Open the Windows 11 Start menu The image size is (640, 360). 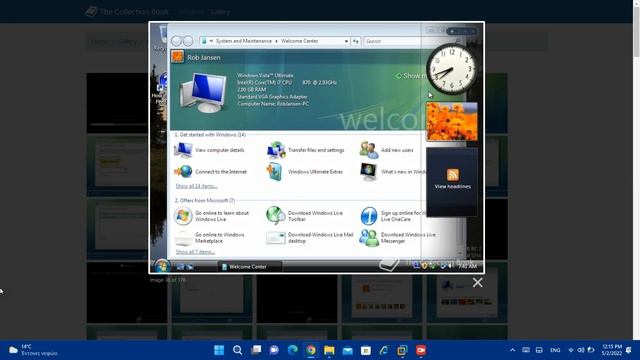click(219, 350)
